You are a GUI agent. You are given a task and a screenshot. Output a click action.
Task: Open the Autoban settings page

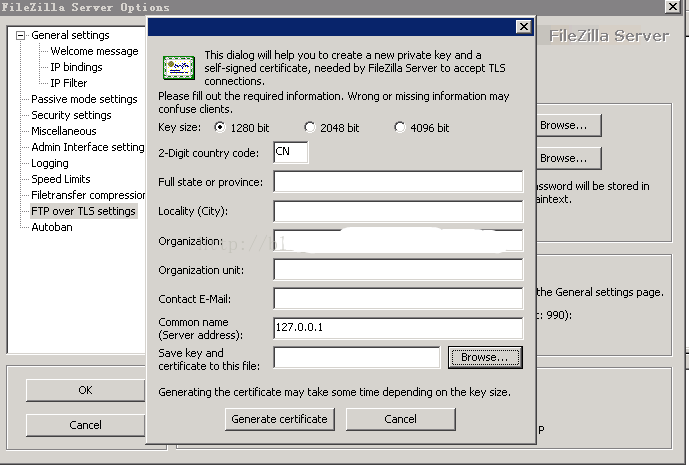click(x=52, y=227)
